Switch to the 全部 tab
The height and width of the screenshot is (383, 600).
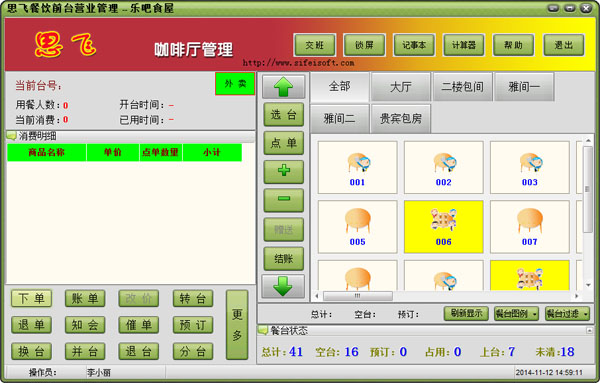340,86
